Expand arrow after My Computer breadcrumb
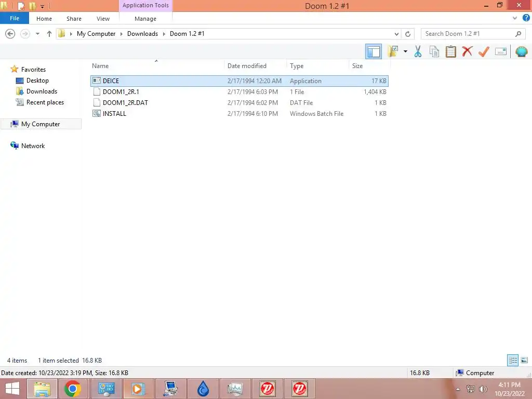Screen dimensions: 532x399 click(x=122, y=34)
